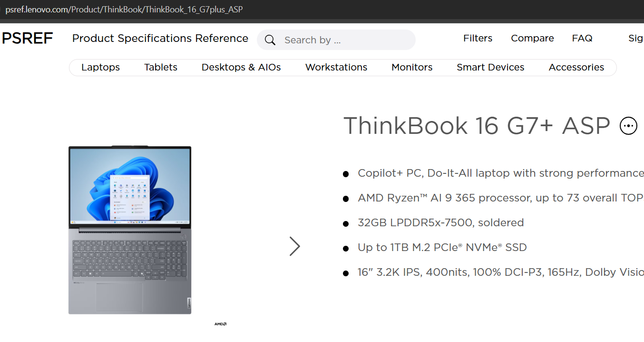Open the Workstations category
This screenshot has height=342, width=644.
point(336,67)
